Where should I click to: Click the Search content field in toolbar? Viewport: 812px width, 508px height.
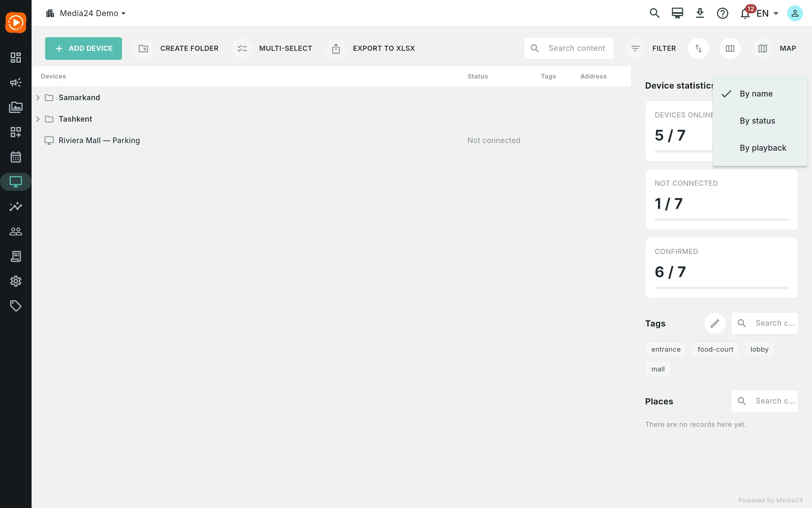tap(569, 48)
